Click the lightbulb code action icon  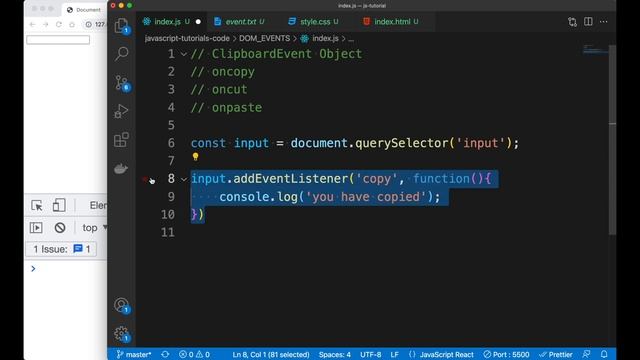pyautogui.click(x=196, y=157)
